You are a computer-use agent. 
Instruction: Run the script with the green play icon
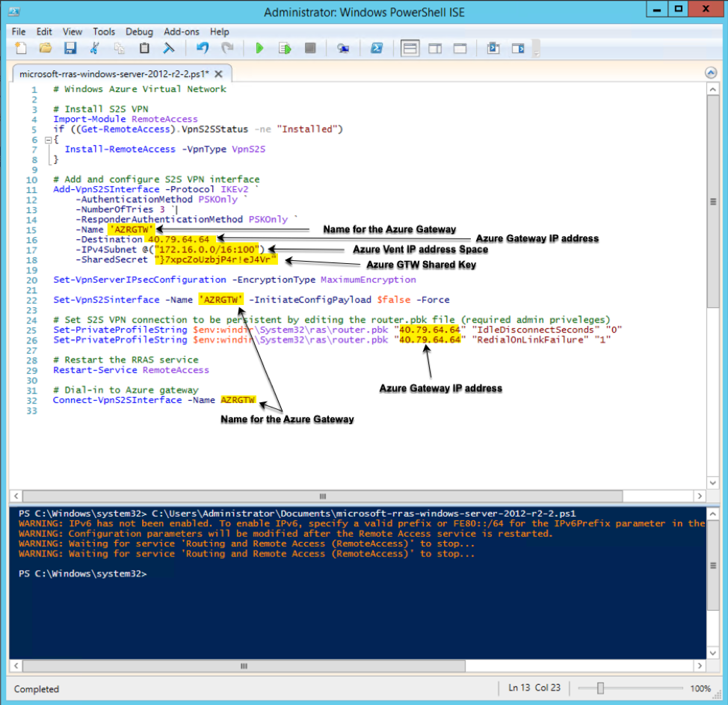click(259, 49)
